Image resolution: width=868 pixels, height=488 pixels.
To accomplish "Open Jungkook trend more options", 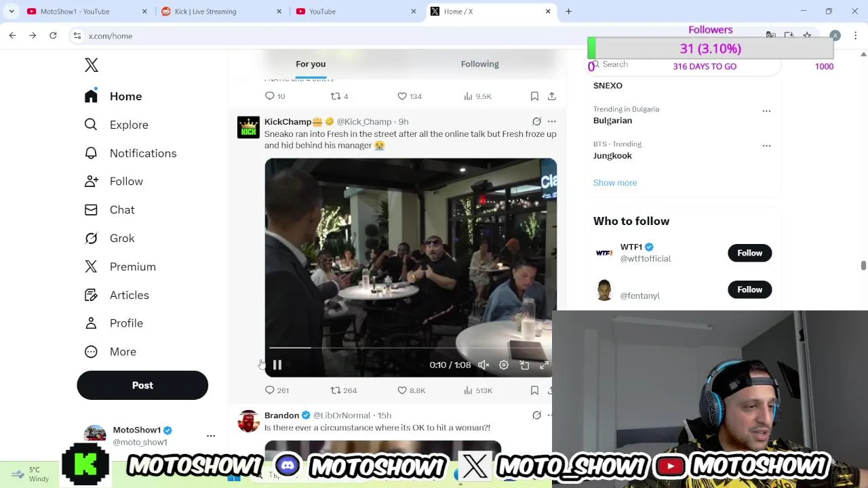I will [x=766, y=146].
